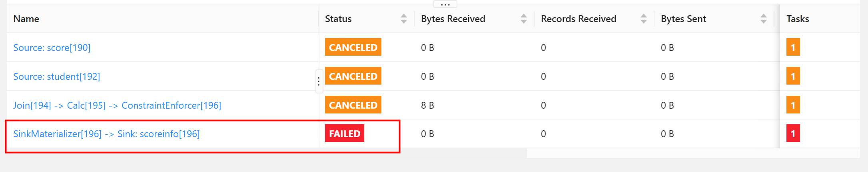868x172 pixels.
Task: Click the Name column header
Action: 26,19
